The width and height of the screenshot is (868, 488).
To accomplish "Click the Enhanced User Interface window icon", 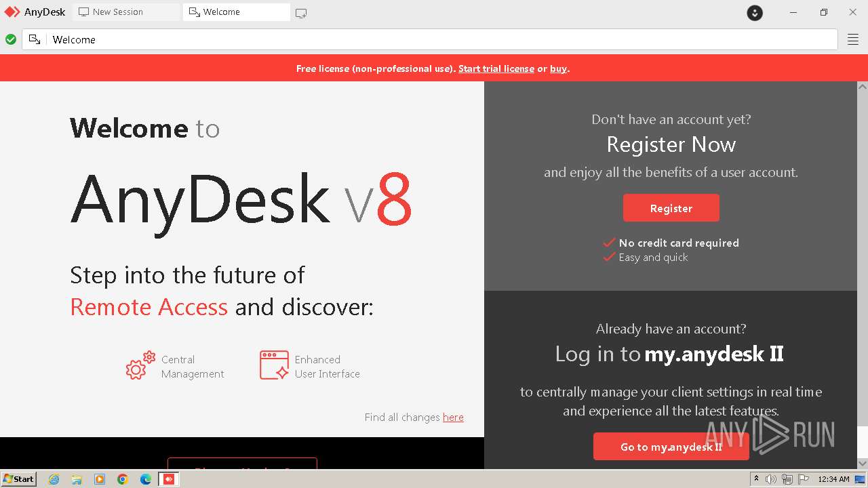I will pyautogui.click(x=274, y=365).
